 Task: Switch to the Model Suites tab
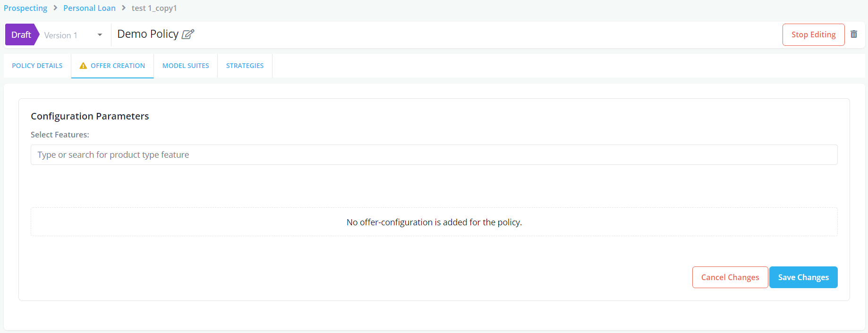[186, 66]
